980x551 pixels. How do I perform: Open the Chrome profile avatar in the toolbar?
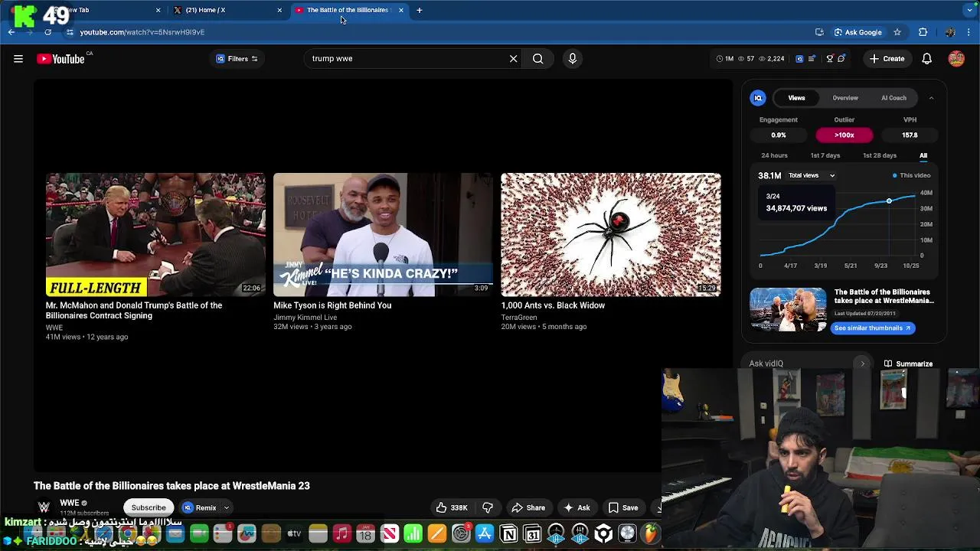tap(950, 32)
